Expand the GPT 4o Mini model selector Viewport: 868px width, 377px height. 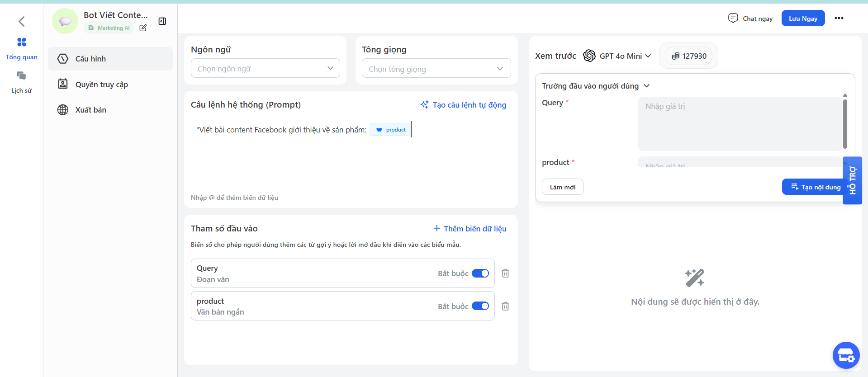pos(618,56)
